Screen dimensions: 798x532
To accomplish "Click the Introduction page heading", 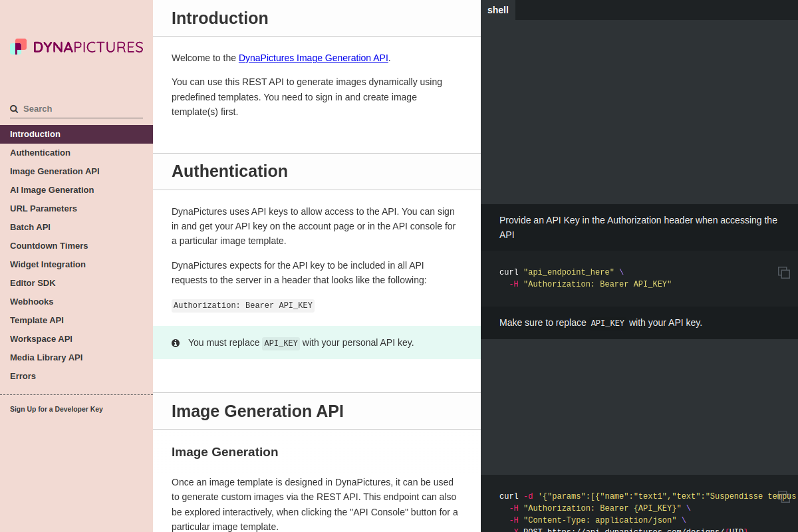I will point(220,18).
